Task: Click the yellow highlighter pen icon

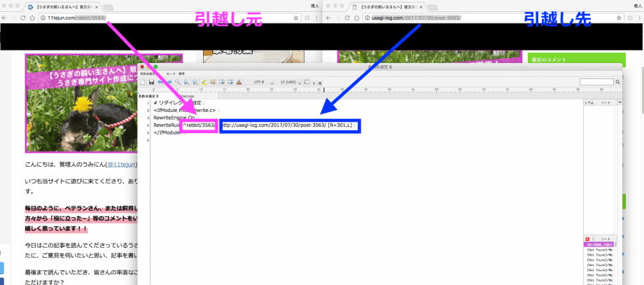Action: click(x=204, y=82)
